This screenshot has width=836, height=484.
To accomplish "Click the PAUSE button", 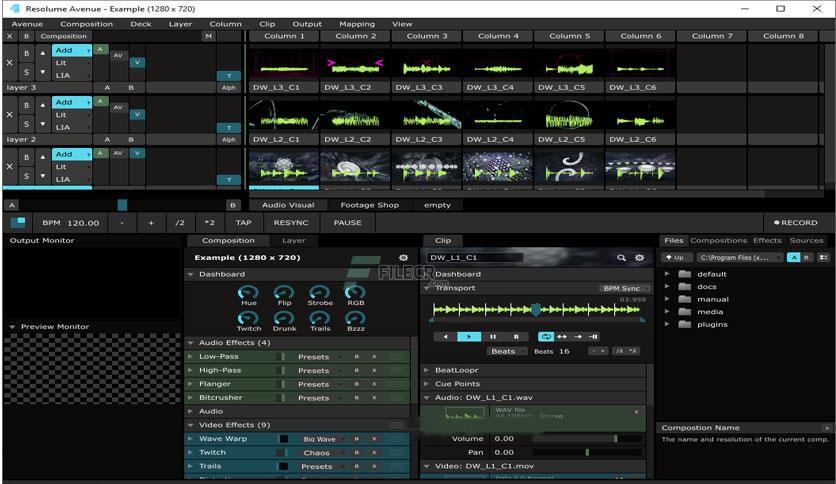I will click(348, 223).
